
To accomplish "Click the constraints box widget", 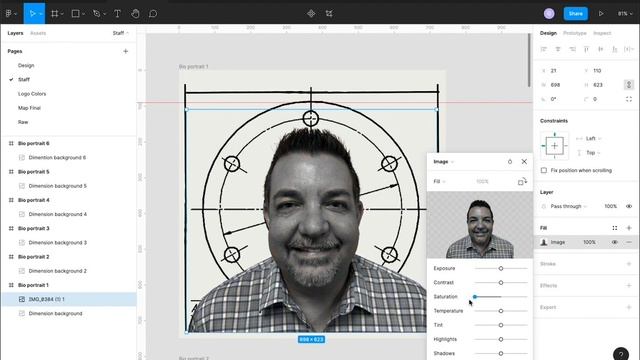I will click(554, 146).
